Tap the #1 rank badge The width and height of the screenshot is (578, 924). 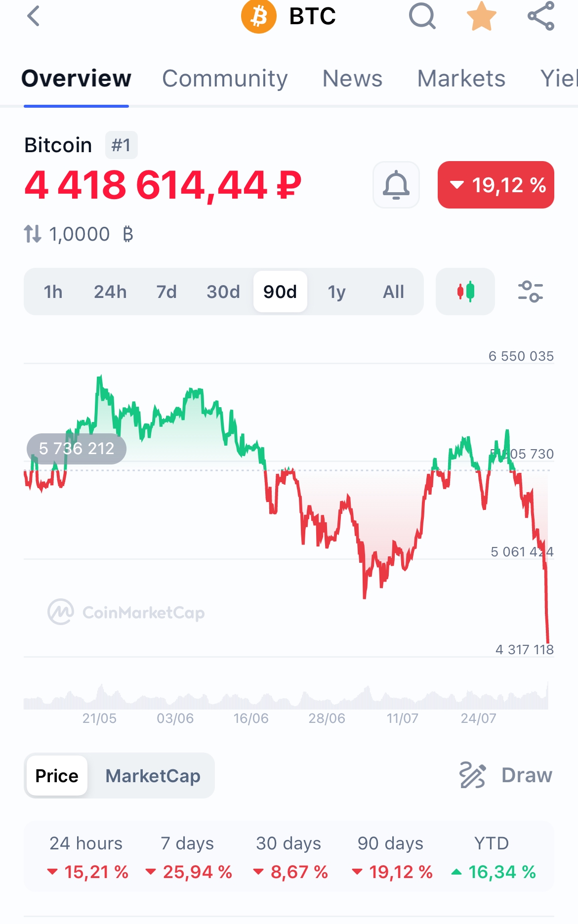pos(121,145)
